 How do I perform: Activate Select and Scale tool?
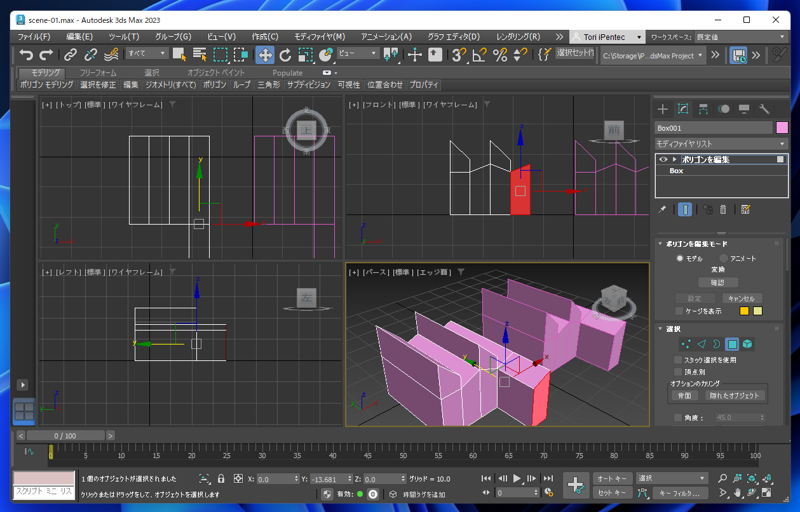coord(305,55)
